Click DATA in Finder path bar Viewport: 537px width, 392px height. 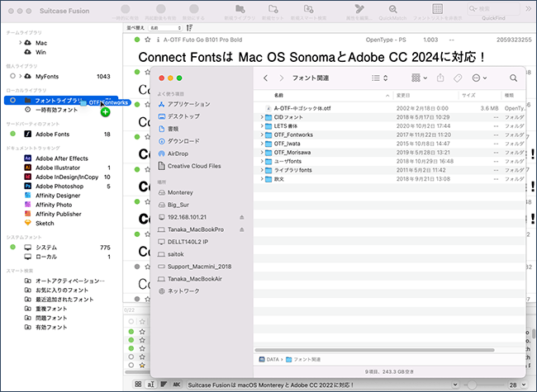coord(269,359)
